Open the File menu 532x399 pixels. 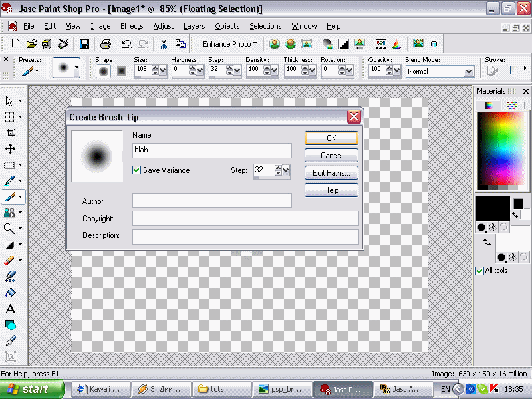29,26
